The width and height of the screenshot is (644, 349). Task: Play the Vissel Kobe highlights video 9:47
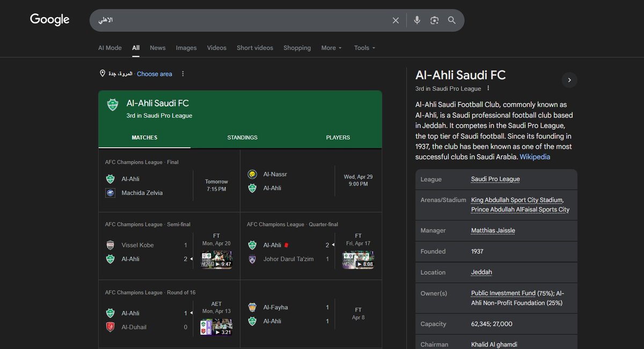point(216,260)
